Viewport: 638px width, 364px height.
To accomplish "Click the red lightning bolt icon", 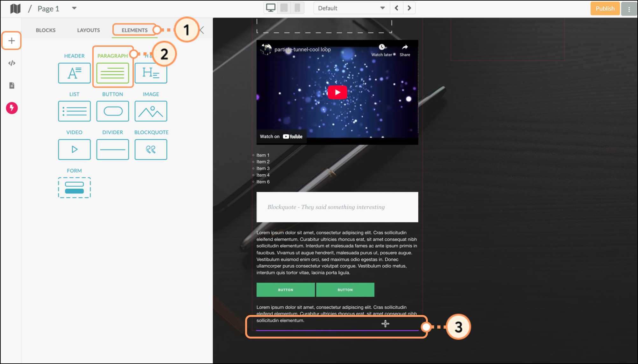I will coord(12,108).
